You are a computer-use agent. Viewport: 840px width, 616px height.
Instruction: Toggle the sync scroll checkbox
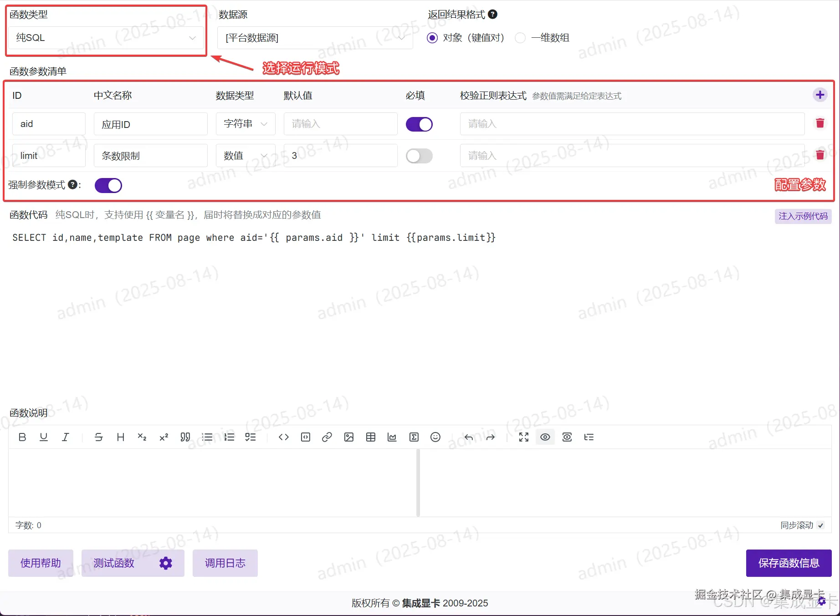coord(820,525)
